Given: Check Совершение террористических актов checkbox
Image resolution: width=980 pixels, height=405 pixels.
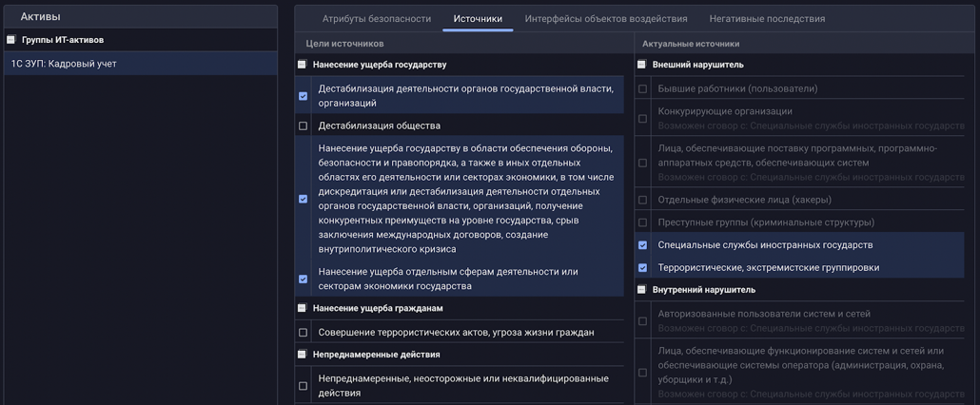Looking at the screenshot, I should (x=304, y=333).
